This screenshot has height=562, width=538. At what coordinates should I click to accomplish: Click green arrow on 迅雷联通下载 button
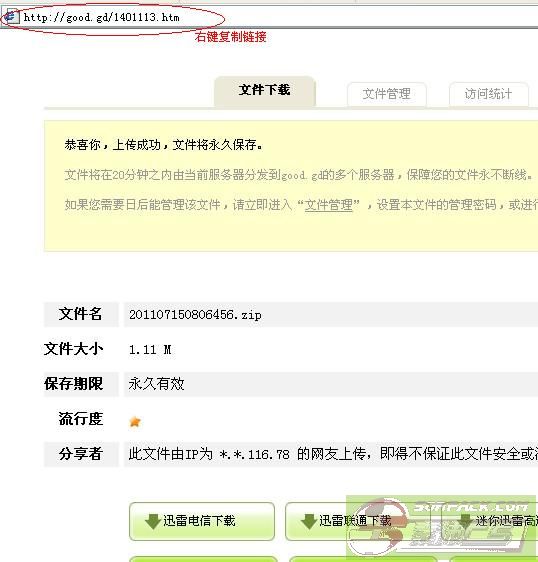tap(309, 521)
